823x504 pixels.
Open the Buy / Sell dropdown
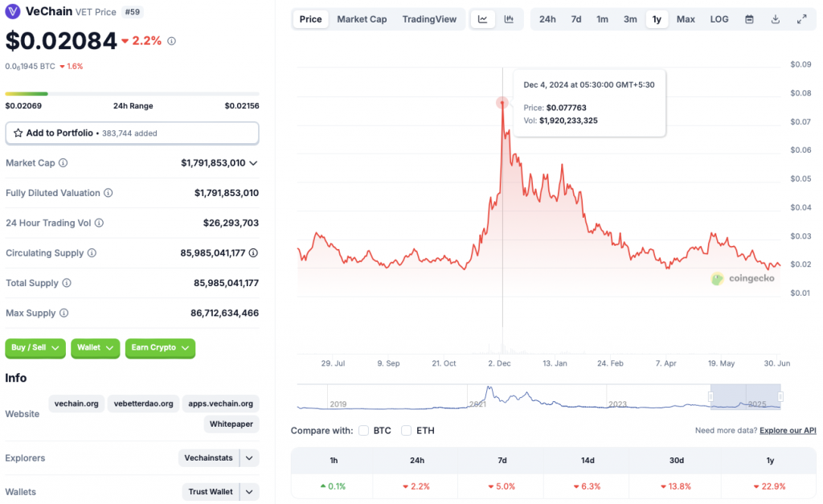click(35, 347)
